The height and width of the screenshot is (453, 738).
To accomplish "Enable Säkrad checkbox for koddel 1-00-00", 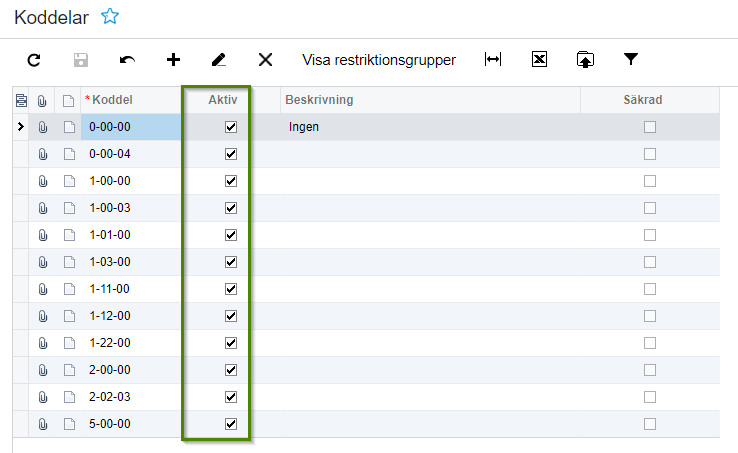I will (650, 181).
